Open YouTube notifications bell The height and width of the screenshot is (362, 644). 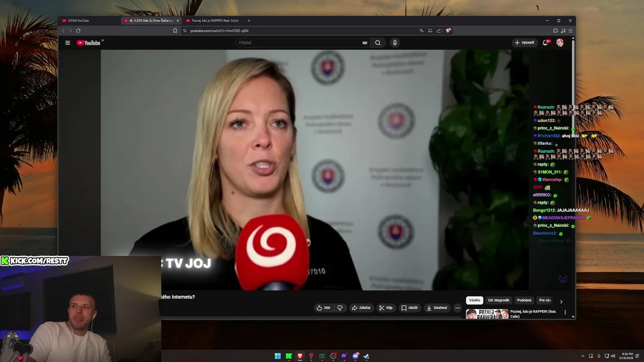pos(545,43)
